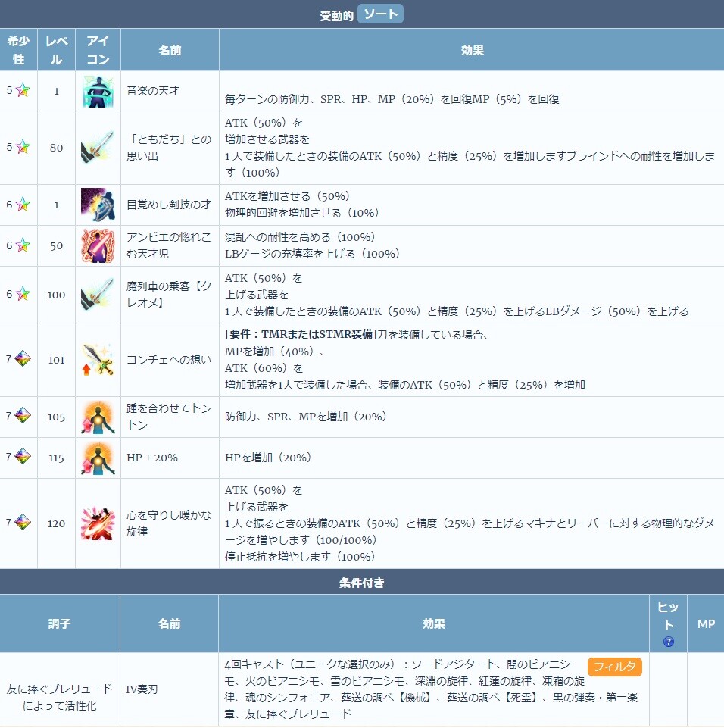
Task: Click the name 目覚めし剣技の才
Action: pyautogui.click(x=169, y=205)
